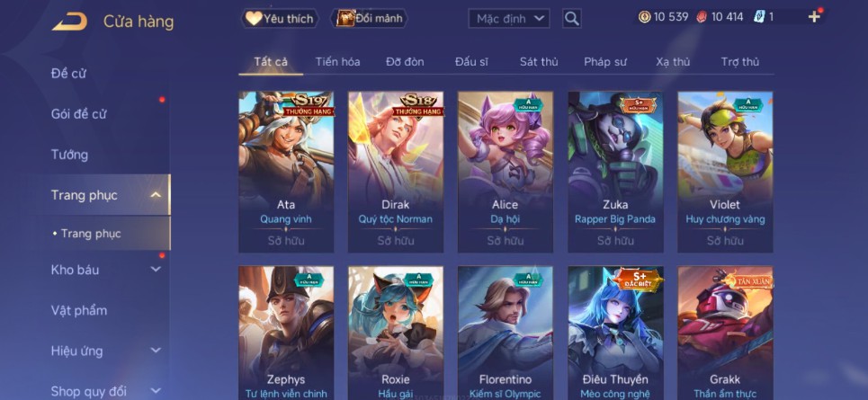Select the Pháp sư tab
Image resolution: width=868 pixels, height=400 pixels.
tap(605, 62)
